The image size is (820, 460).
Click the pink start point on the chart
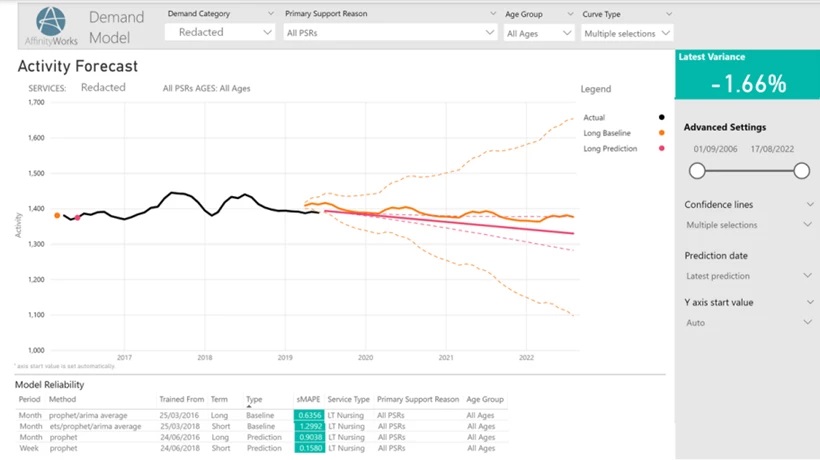pyautogui.click(x=77, y=218)
